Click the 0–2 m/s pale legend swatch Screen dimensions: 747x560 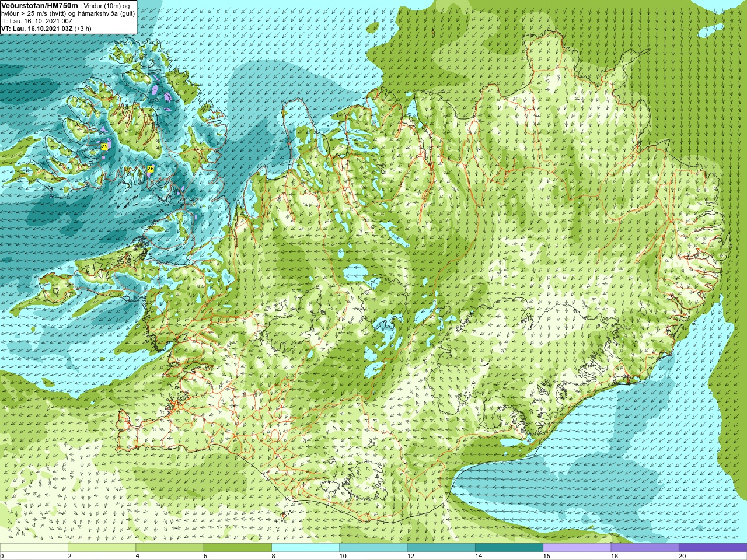[34, 548]
